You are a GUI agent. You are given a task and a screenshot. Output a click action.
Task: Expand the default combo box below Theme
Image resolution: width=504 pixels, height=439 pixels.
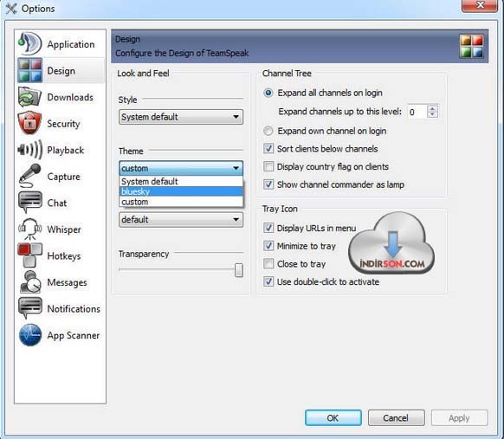(181, 220)
